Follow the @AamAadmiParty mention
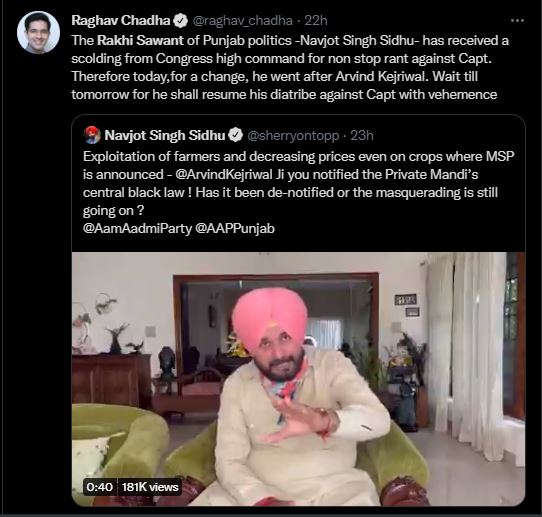The image size is (542, 517). pyautogui.click(x=137, y=228)
